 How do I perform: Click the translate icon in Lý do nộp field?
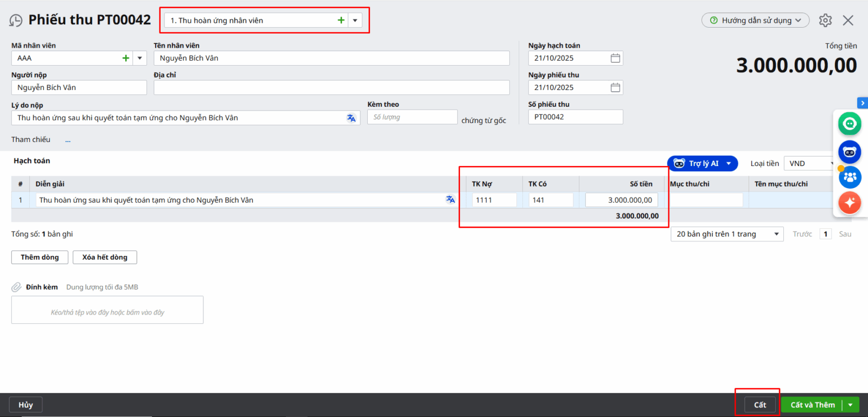[x=352, y=118]
